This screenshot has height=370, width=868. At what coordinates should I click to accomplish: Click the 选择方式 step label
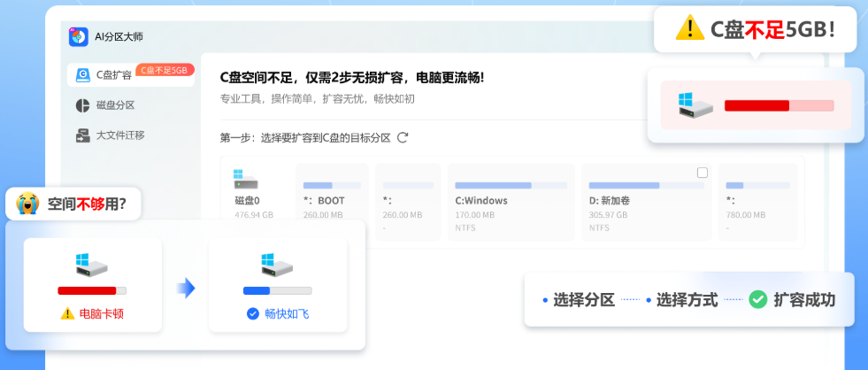tap(687, 300)
